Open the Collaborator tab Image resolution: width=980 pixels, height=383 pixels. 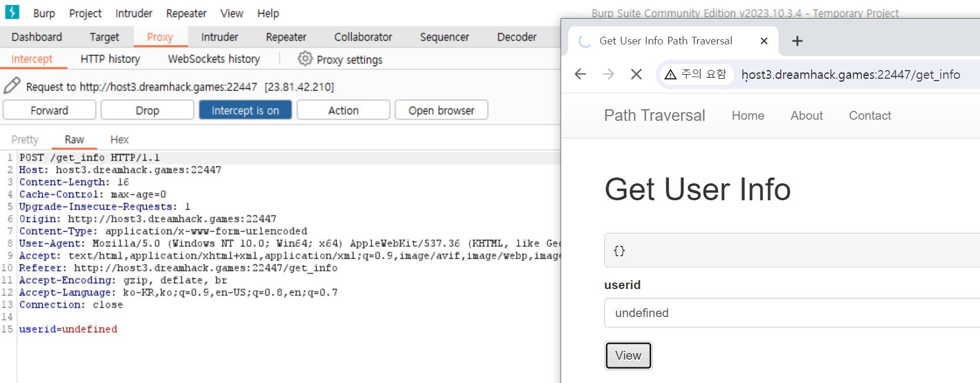pos(363,37)
